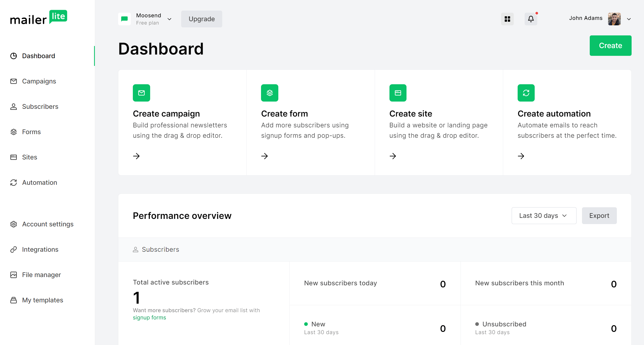This screenshot has width=644, height=345.
Task: Click the Create form layers icon
Action: coord(270,93)
